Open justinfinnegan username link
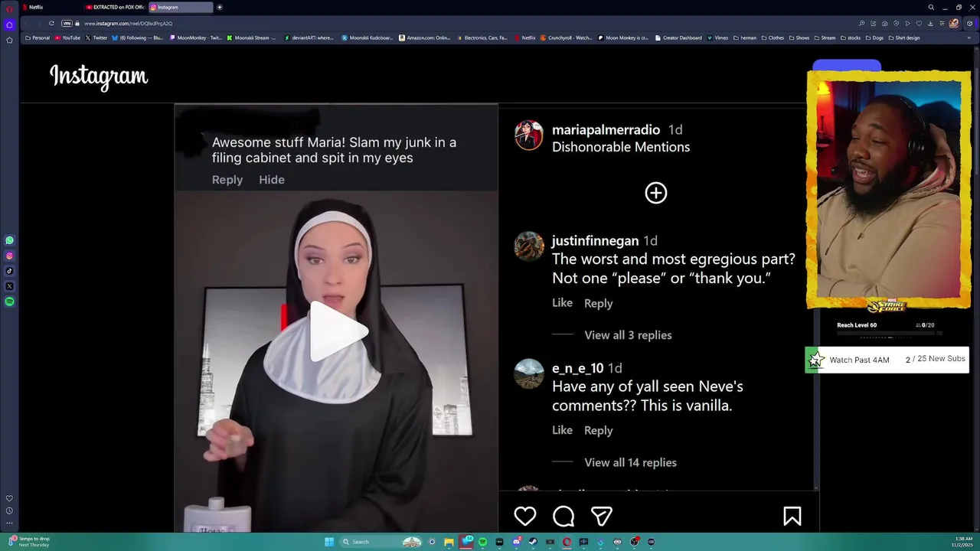 (x=595, y=240)
